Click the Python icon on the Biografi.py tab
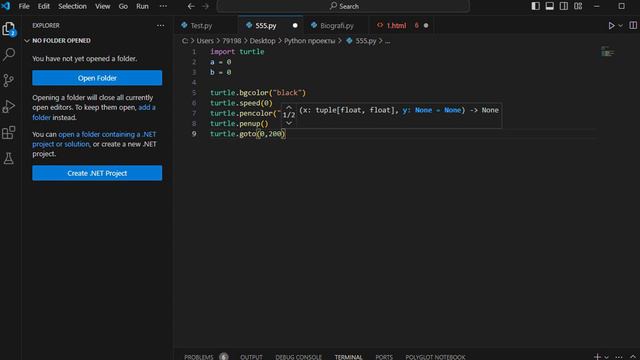 (x=314, y=25)
